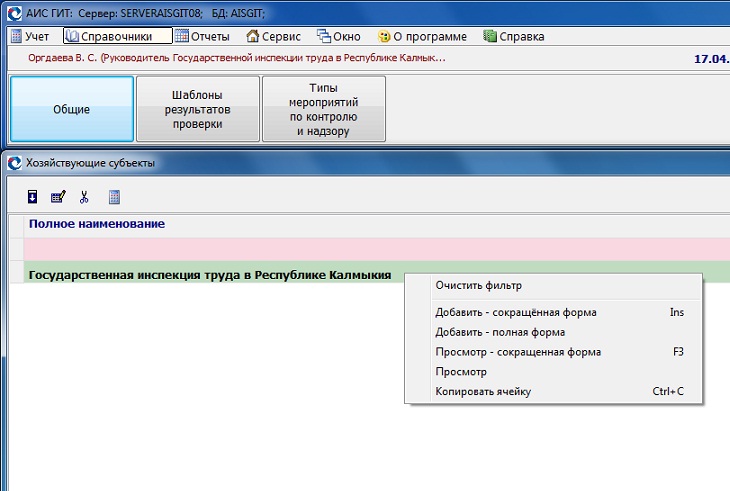The height and width of the screenshot is (491, 730).
Task: Click the edit table toolbar icon
Action: (58, 197)
